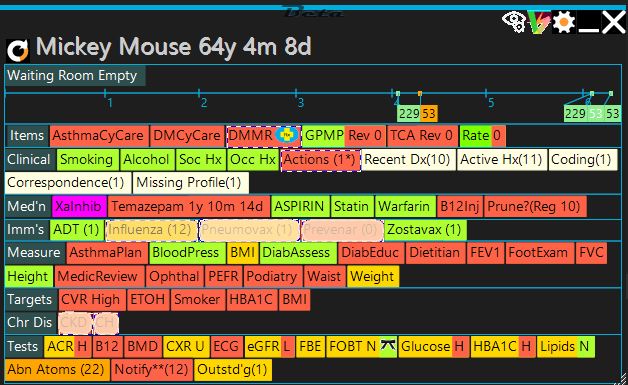Select the Clinical row label
The width and height of the screenshot is (628, 385).
click(x=30, y=159)
